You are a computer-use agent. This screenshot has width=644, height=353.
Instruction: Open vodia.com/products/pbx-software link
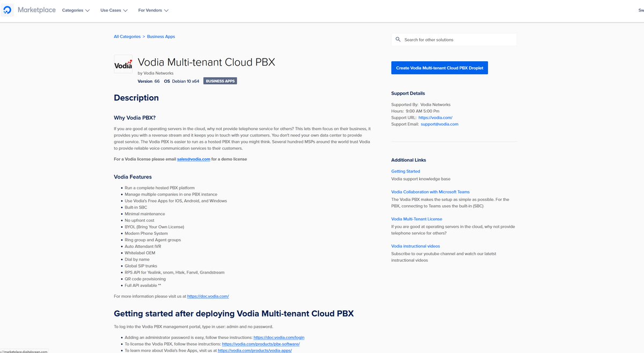(261, 344)
